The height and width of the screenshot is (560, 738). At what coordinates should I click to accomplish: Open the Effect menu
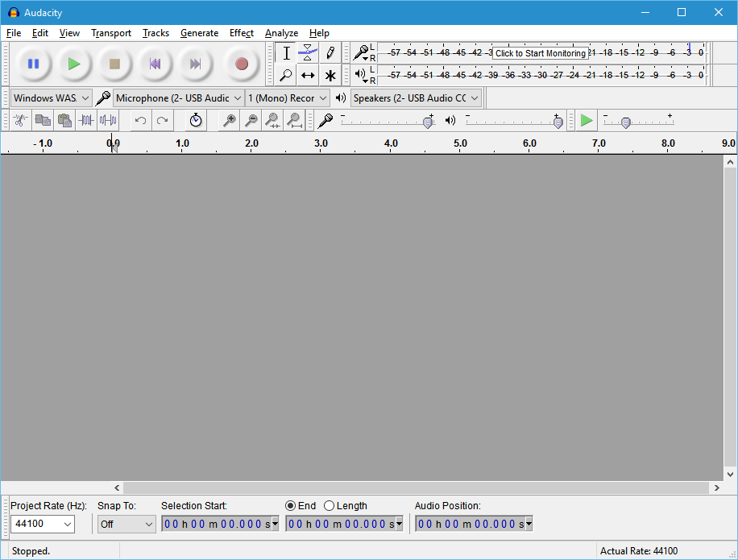pos(242,33)
